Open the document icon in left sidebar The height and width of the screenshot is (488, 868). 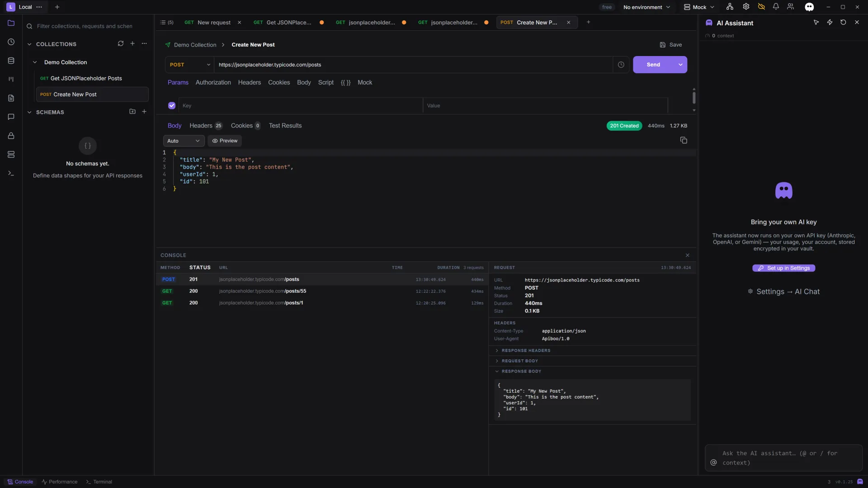tap(11, 98)
